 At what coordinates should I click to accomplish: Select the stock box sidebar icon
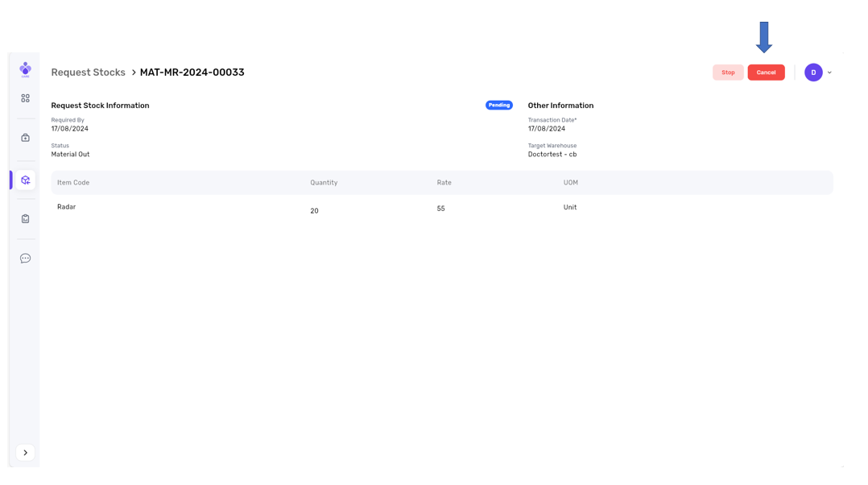(25, 180)
